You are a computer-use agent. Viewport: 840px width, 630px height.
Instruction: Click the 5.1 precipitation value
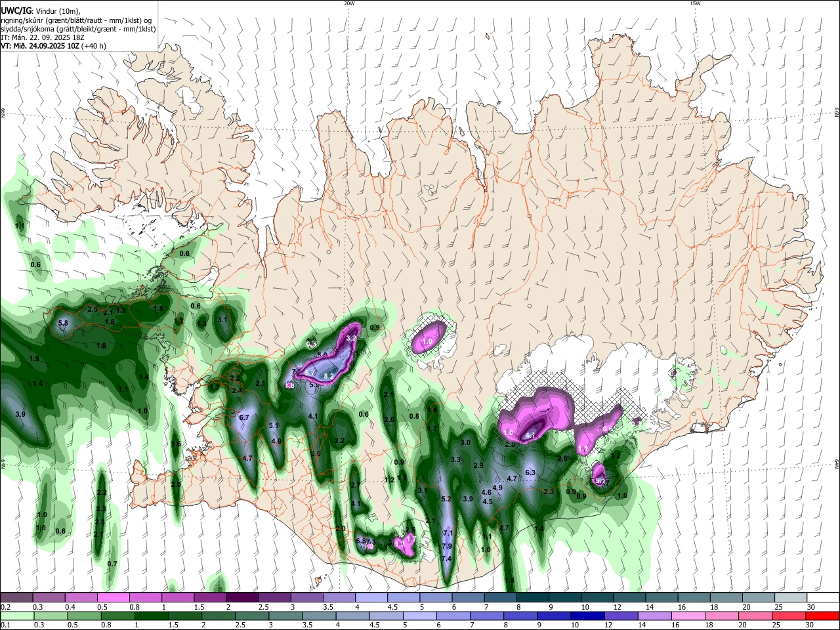pyautogui.click(x=274, y=426)
